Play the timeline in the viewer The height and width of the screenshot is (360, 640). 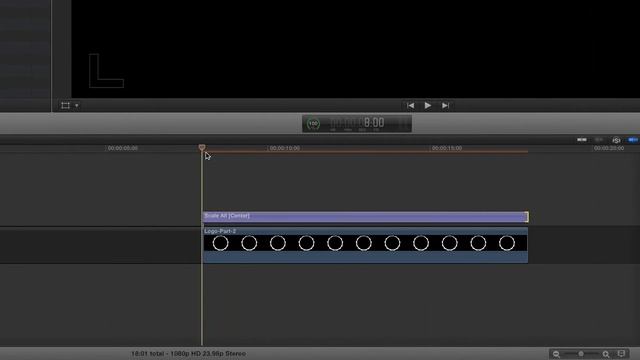click(x=427, y=106)
